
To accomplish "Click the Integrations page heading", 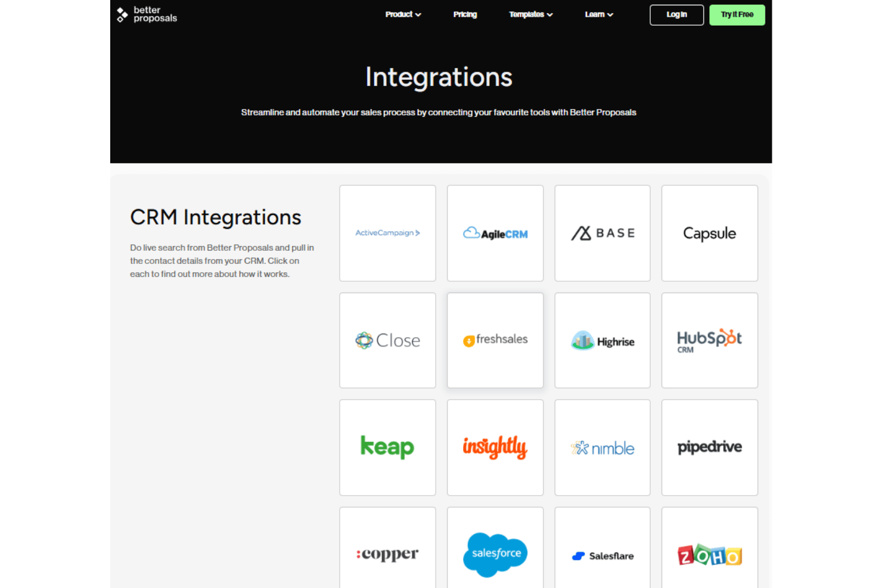I will point(439,77).
